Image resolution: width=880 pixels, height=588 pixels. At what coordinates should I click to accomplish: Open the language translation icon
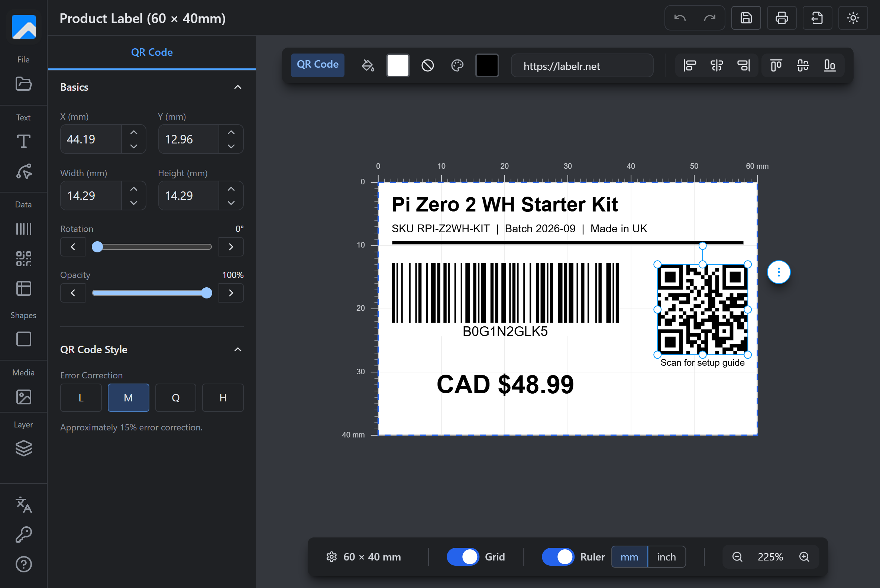click(x=24, y=505)
